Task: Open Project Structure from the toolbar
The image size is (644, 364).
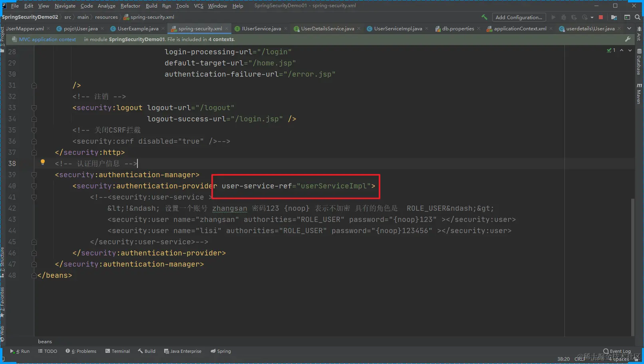Action: pyautogui.click(x=614, y=17)
